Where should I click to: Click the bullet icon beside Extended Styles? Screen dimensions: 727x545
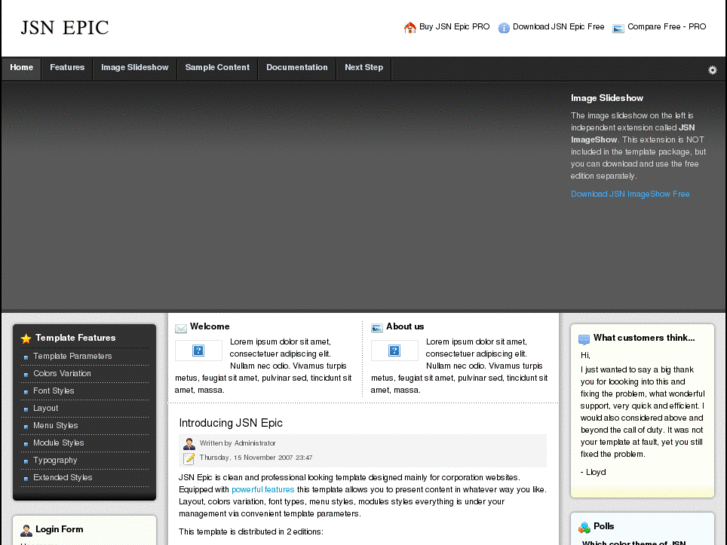click(26, 479)
